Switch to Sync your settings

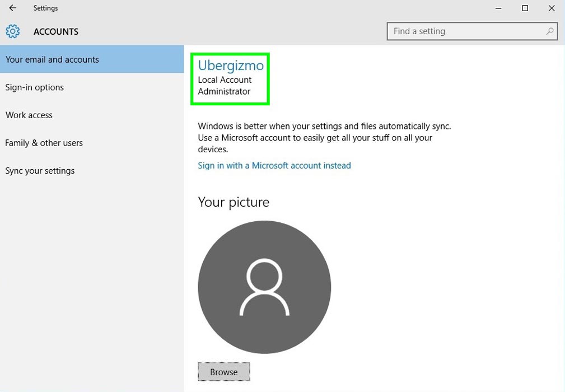point(40,171)
